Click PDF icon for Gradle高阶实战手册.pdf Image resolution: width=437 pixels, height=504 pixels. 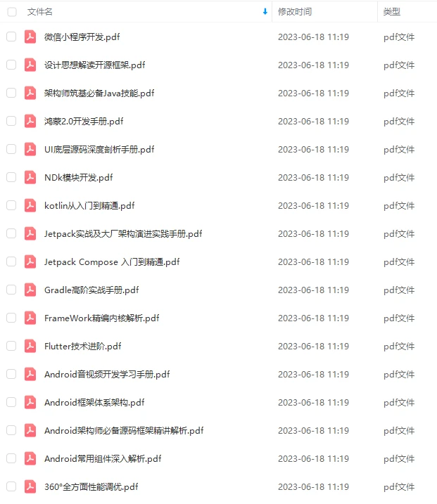[x=30, y=290]
